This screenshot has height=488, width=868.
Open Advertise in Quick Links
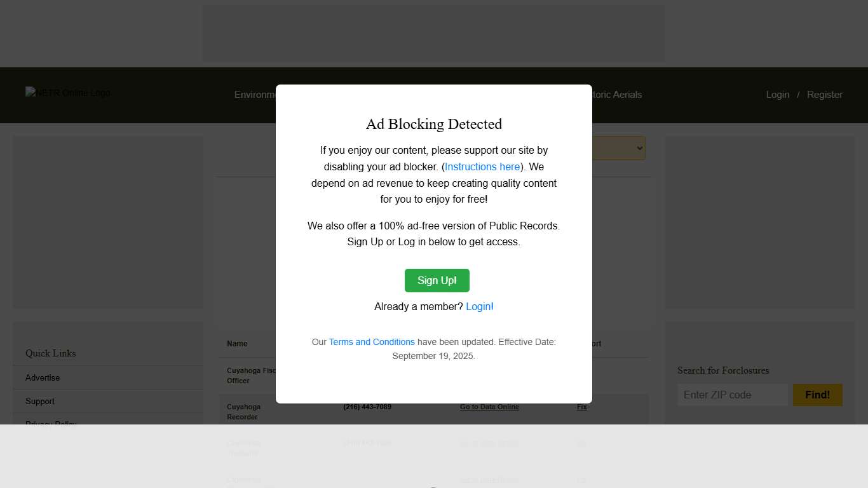43,377
